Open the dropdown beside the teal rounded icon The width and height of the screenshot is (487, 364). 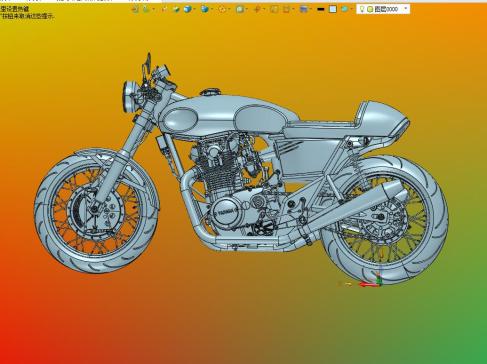point(352,9)
